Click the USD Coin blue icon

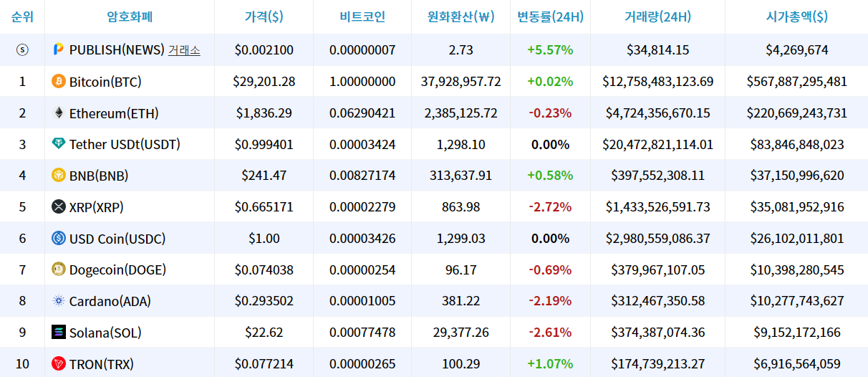59,238
